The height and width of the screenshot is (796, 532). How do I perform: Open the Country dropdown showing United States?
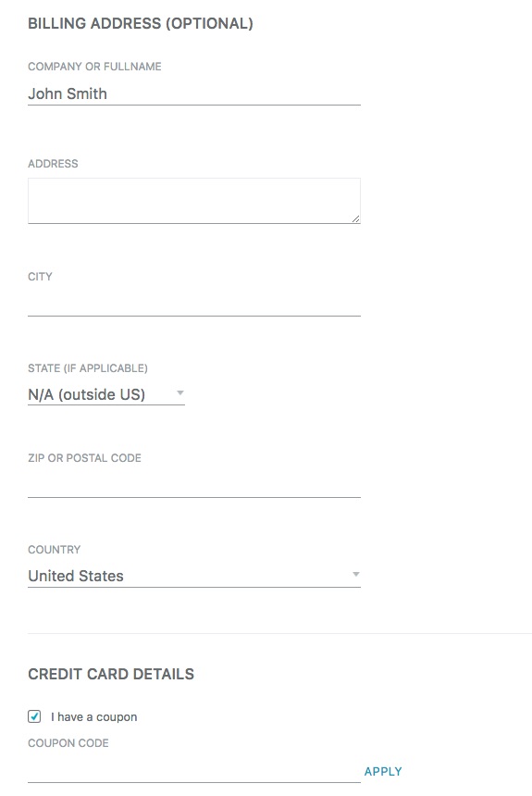[194, 576]
